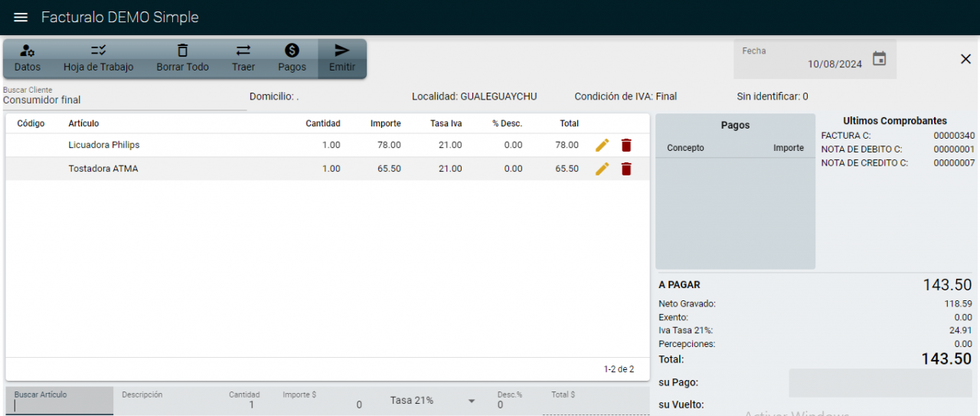Viewport: 980px width, 416px height.
Task: Delete the Tostadora ATMA row
Action: 626,169
